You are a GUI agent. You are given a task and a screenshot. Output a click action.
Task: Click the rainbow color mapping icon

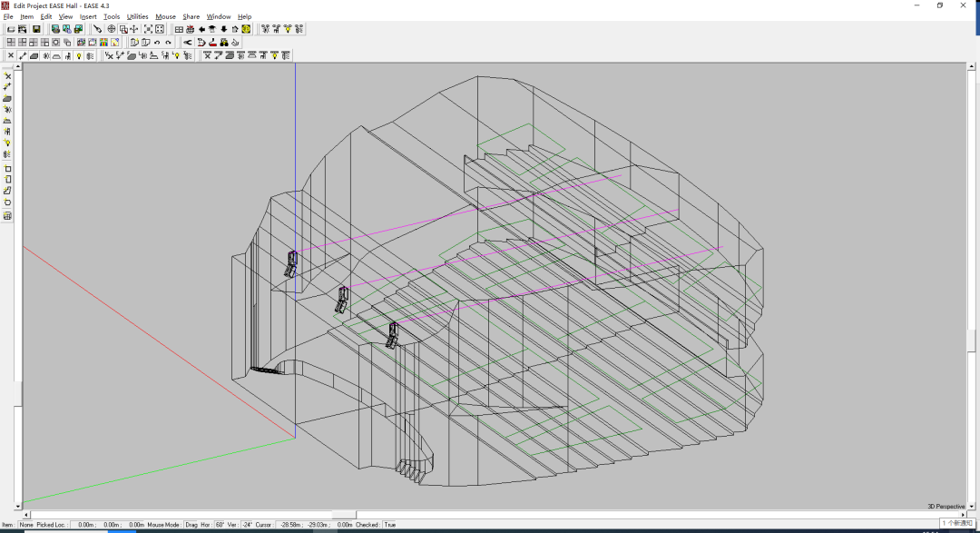(103, 43)
